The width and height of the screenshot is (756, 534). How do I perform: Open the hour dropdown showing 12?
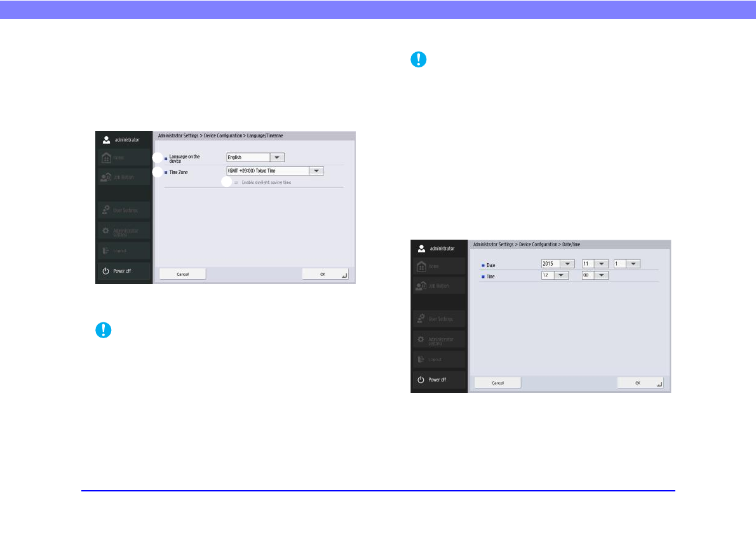561,275
